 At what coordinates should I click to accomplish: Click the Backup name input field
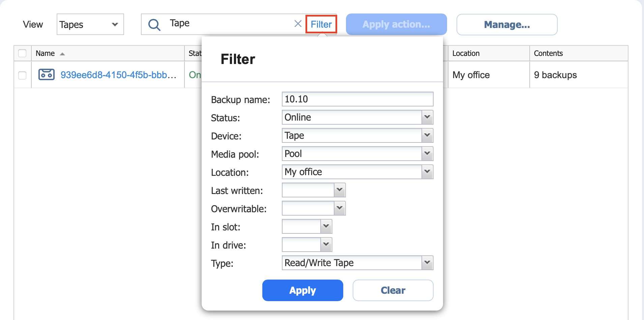pos(357,99)
